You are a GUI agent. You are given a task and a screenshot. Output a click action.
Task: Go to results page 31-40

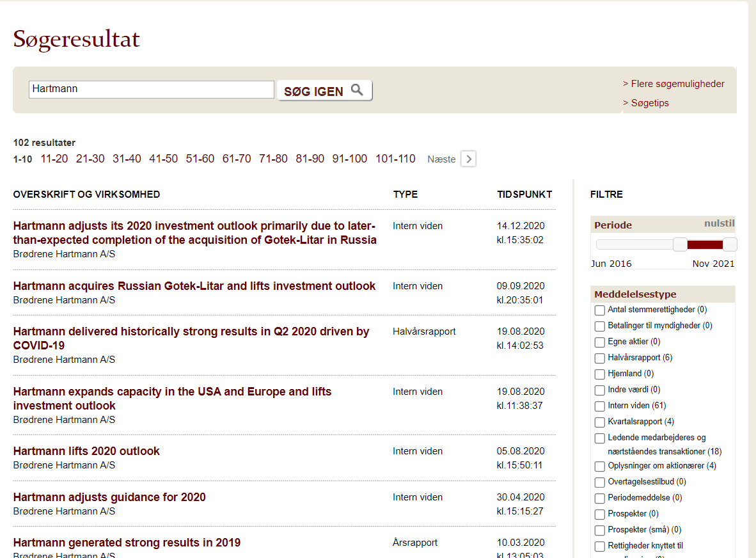[x=127, y=159]
